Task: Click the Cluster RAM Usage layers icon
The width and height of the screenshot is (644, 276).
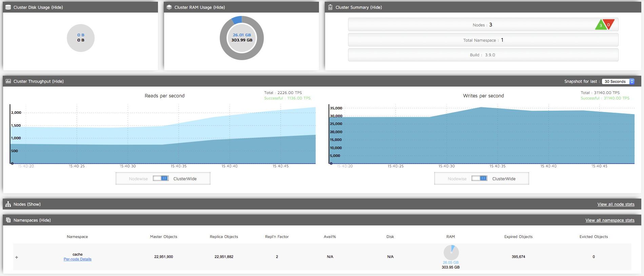Action: click(x=169, y=7)
